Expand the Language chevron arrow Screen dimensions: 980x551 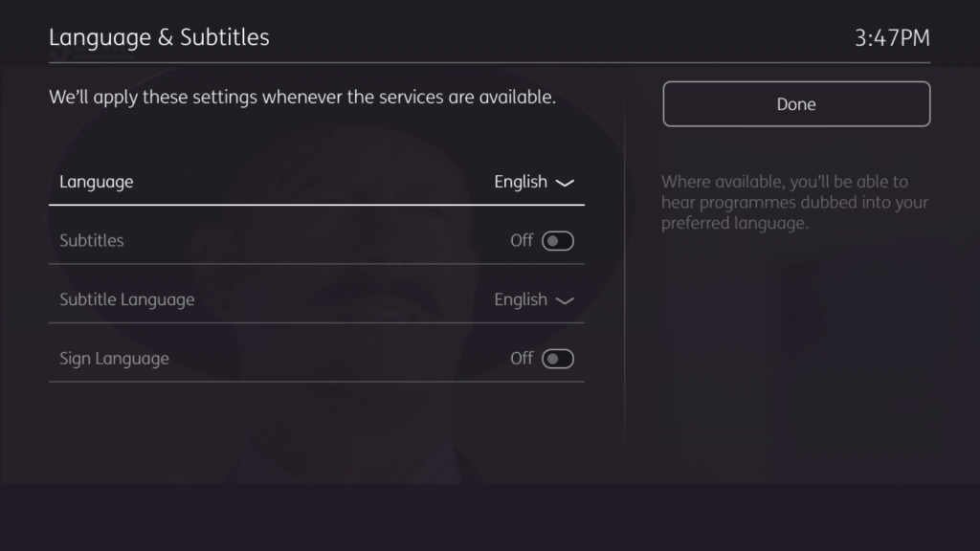tap(565, 183)
